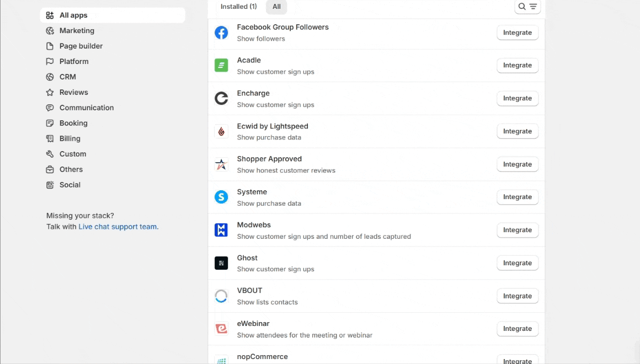Integrate the Facebook Group Followers app

tap(517, 33)
